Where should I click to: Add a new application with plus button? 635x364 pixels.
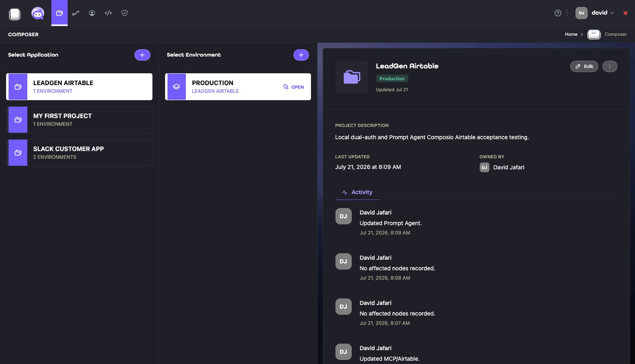pos(142,55)
